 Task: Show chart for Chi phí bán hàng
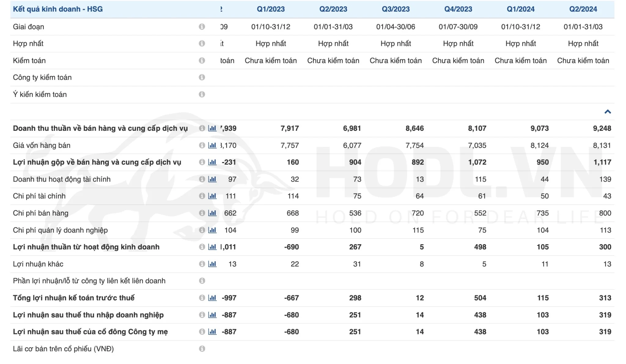[x=212, y=213]
